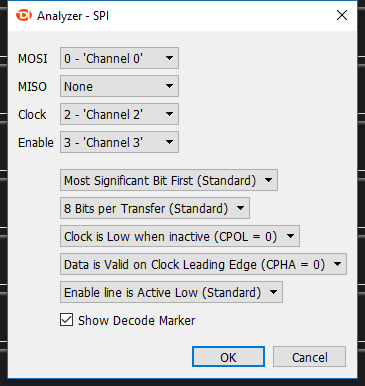Uncheck the Show Decode Marker checkbox
The height and width of the screenshot is (386, 365).
click(67, 320)
